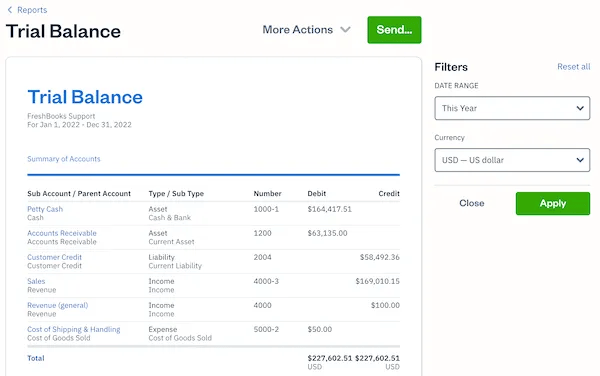Click the back chevron beside Reports
This screenshot has height=376, width=600.
coord(10,10)
